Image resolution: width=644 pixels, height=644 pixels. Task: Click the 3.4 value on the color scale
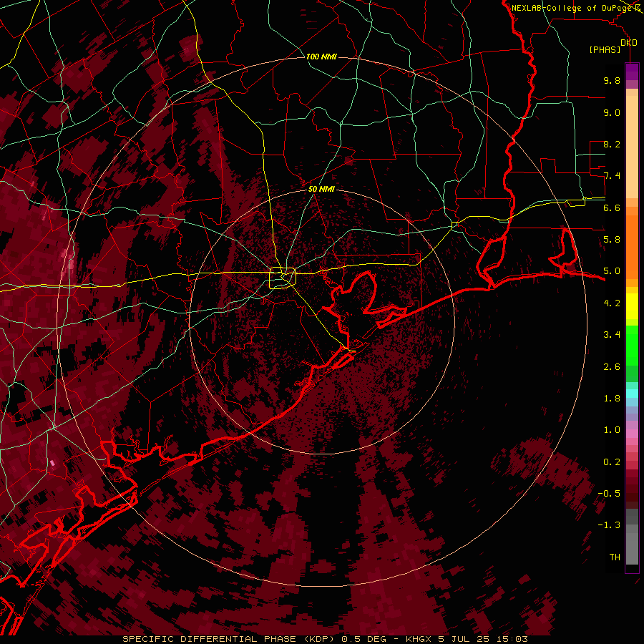612,335
